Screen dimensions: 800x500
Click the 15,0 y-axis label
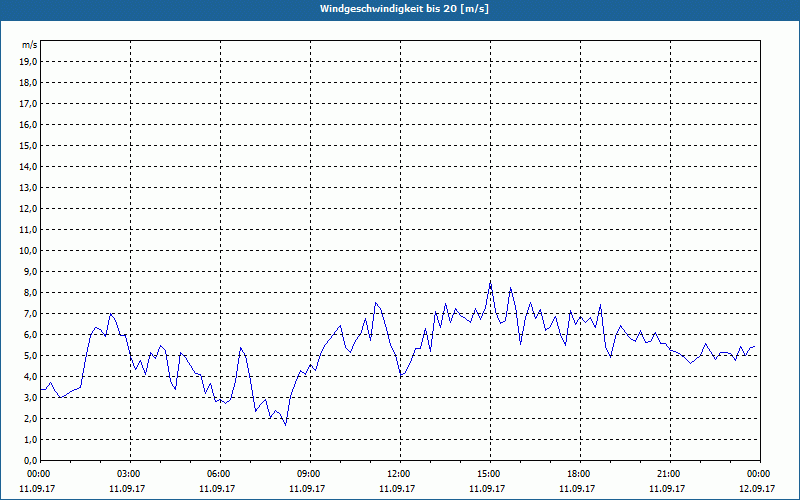coord(28,145)
